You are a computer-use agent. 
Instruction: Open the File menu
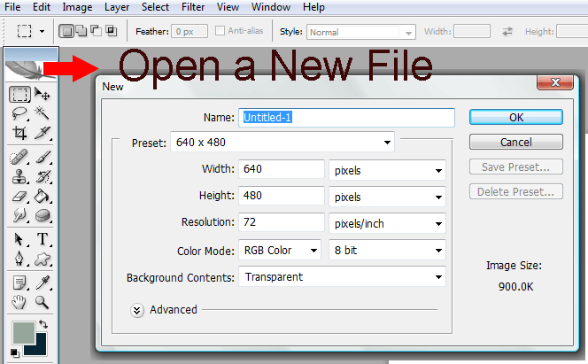(x=12, y=7)
